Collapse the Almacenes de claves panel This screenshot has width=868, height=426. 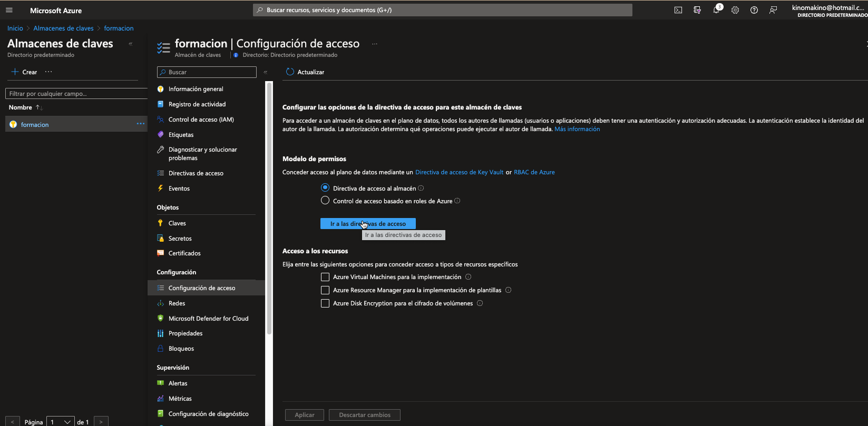pos(131,44)
